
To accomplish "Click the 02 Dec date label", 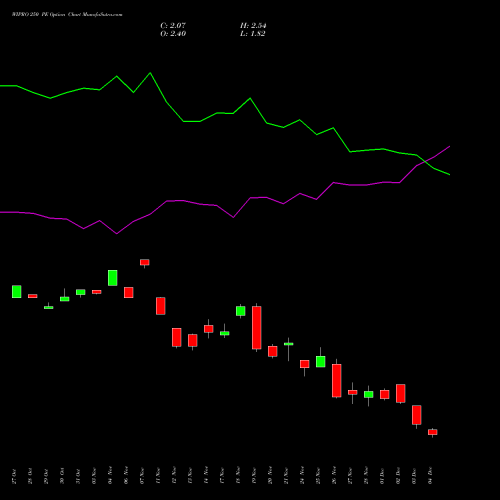I will [x=398, y=476].
